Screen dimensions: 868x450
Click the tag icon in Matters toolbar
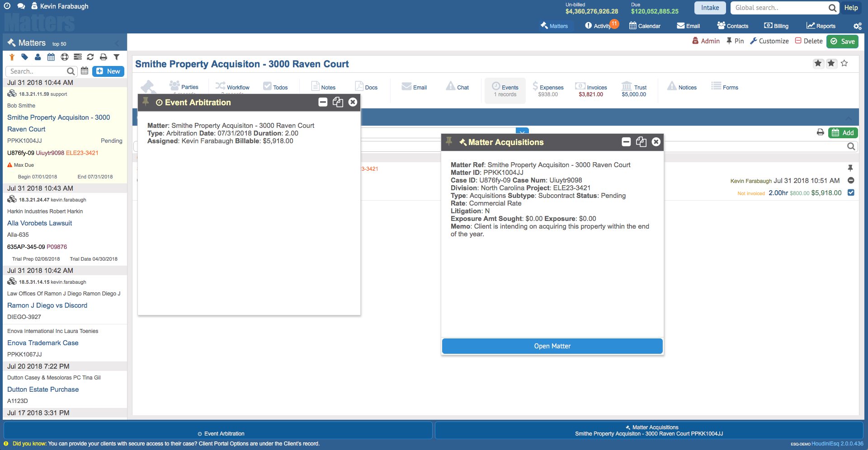pyautogui.click(x=25, y=57)
